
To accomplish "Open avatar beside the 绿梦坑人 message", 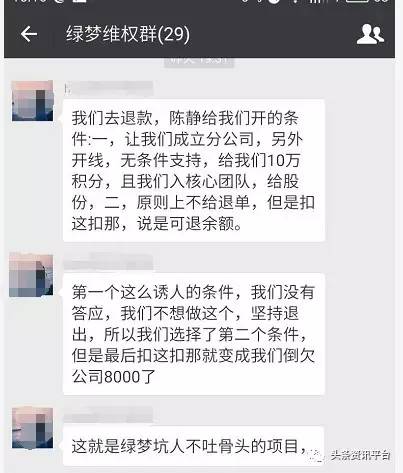I will [x=32, y=428].
